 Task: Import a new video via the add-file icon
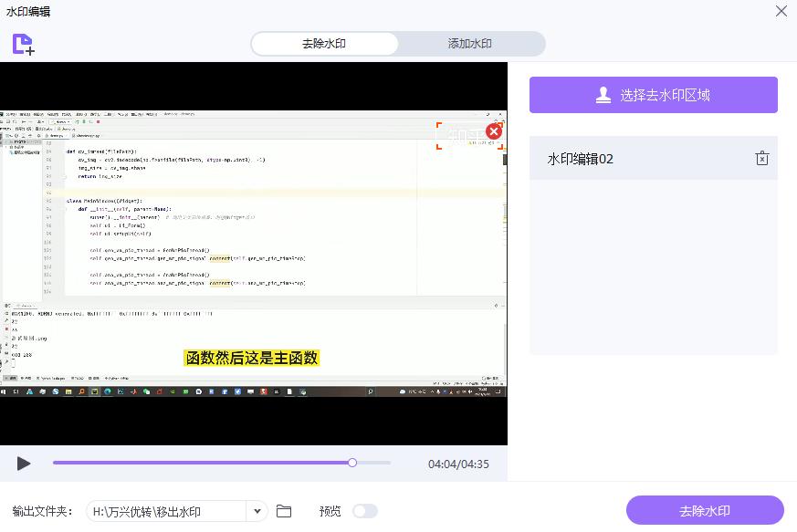[x=23, y=43]
